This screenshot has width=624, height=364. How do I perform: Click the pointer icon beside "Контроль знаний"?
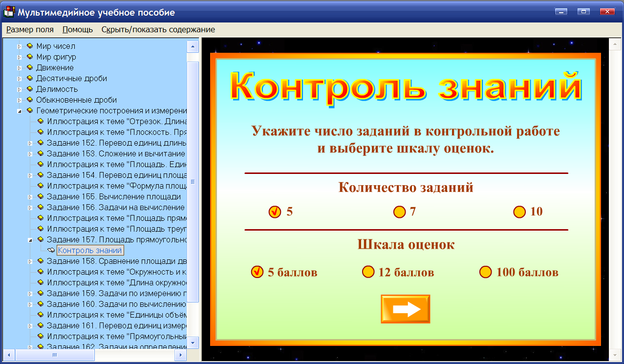[50, 250]
